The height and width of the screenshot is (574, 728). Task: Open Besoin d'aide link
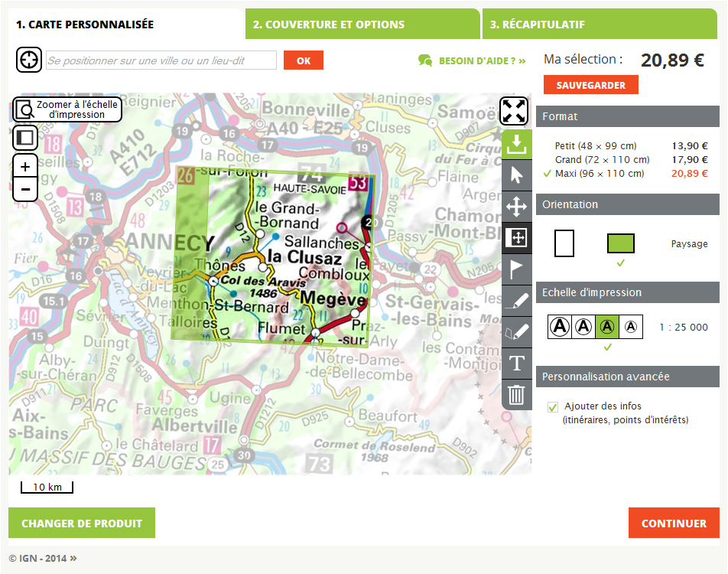pos(472,61)
